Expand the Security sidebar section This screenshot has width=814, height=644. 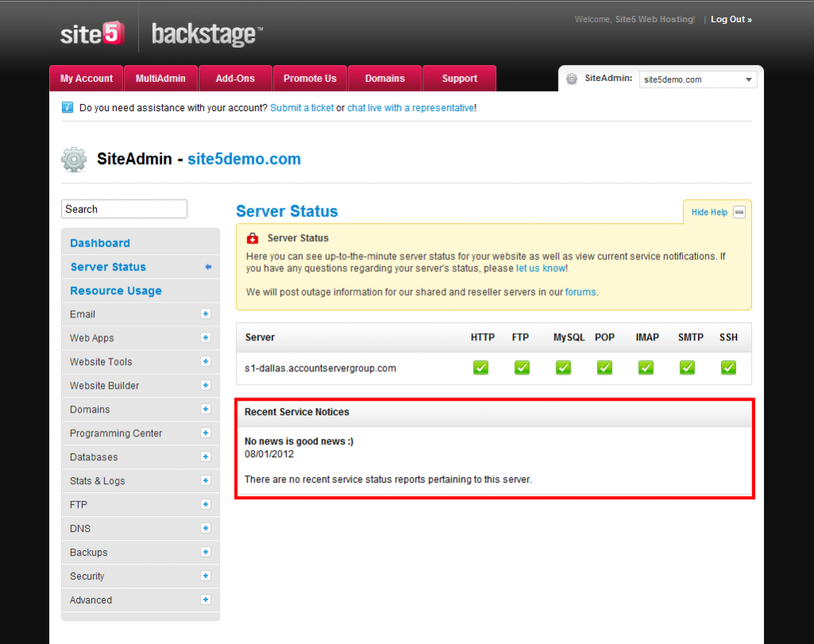[x=206, y=576]
